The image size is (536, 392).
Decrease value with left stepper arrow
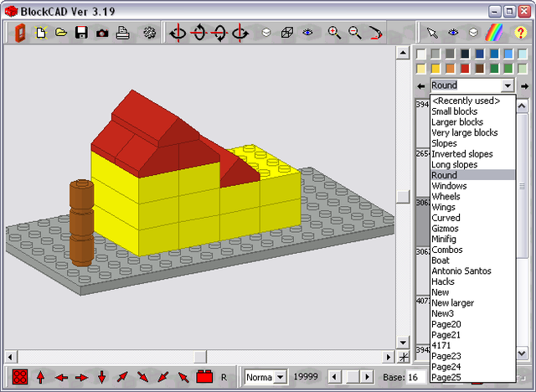click(x=334, y=377)
